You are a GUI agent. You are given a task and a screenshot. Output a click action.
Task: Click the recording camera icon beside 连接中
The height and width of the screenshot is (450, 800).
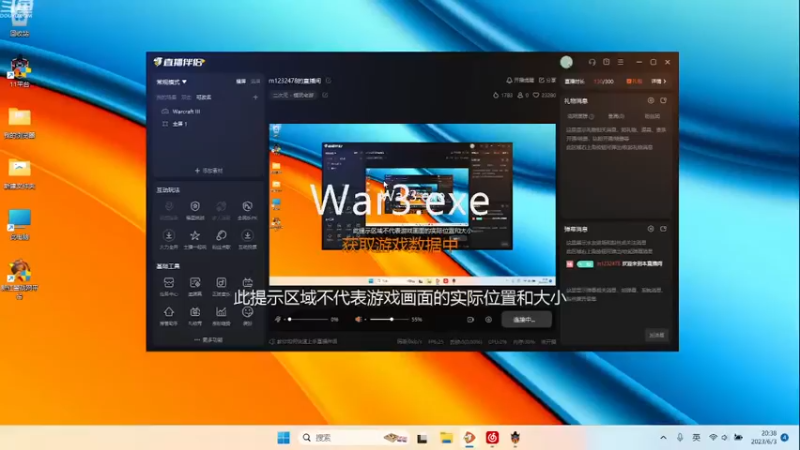[470, 319]
